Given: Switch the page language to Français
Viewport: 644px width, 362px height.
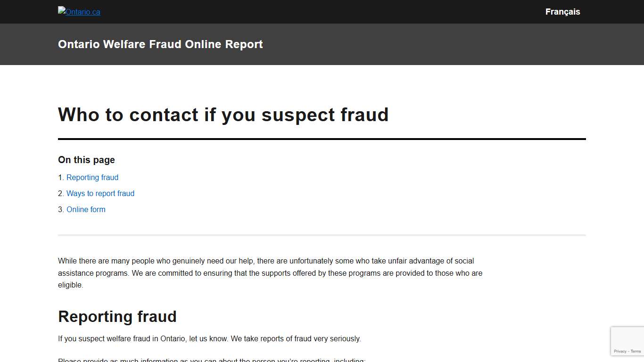Looking at the screenshot, I should pos(562,12).
